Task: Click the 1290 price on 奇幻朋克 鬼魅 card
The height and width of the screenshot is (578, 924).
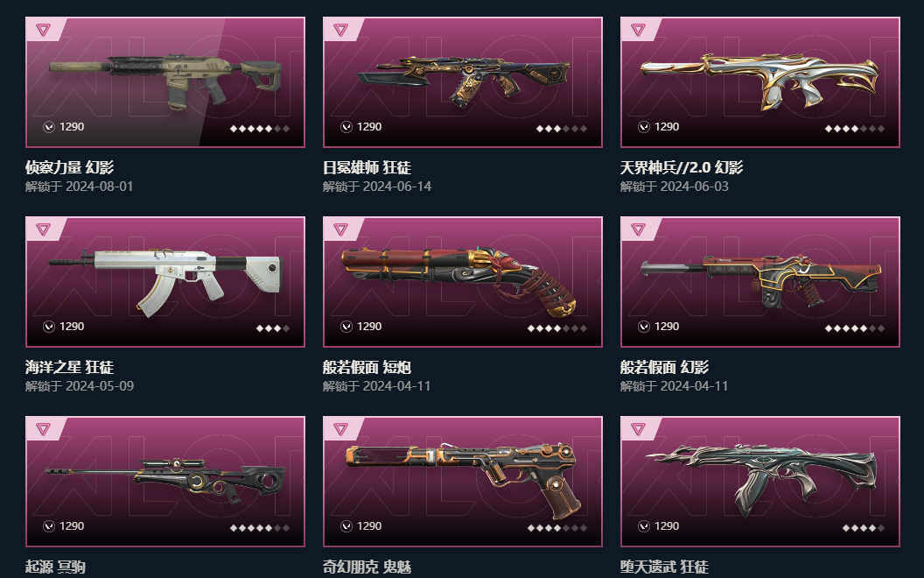Action: 369,526
